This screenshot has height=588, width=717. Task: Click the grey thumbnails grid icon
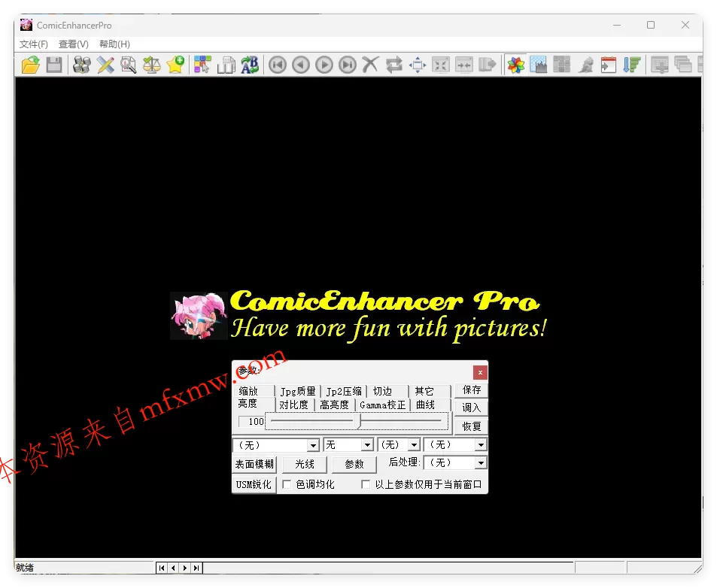(562, 65)
